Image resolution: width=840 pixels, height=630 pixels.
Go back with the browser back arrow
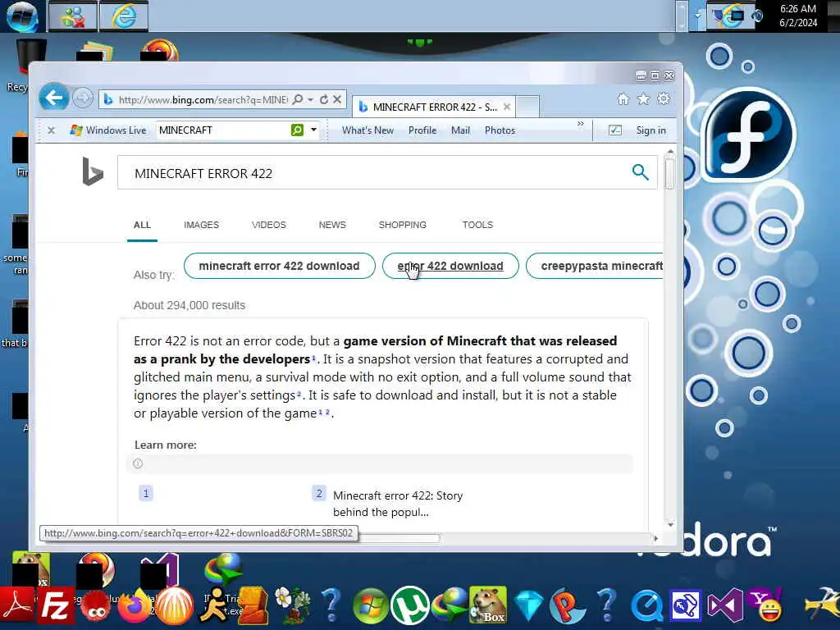(53, 98)
